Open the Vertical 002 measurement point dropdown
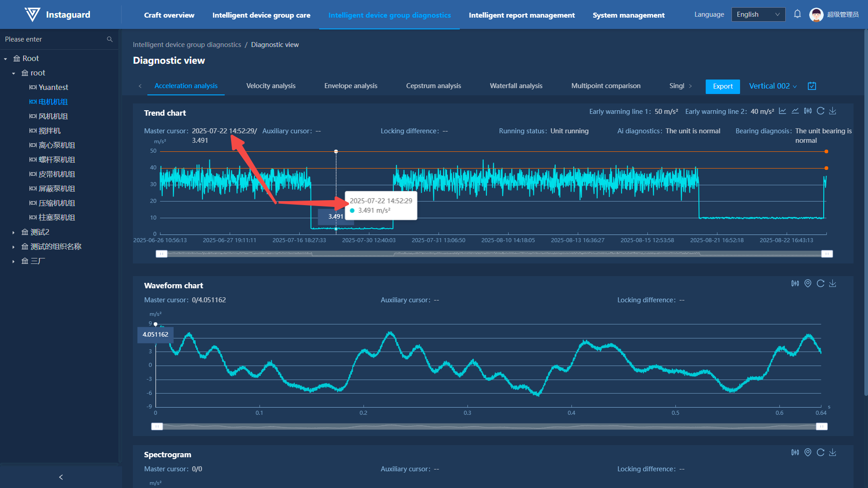Screen dimensions: 868x488 773,86
